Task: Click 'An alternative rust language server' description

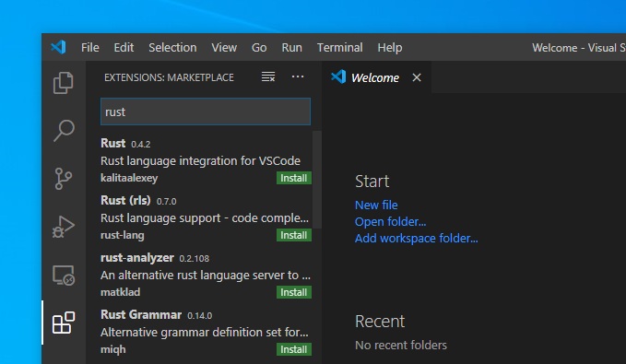Action: coord(206,275)
